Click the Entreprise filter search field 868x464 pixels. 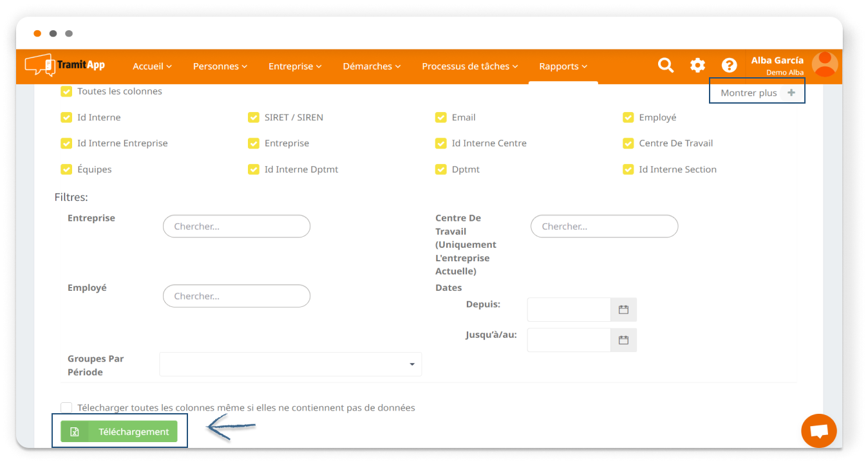point(236,227)
